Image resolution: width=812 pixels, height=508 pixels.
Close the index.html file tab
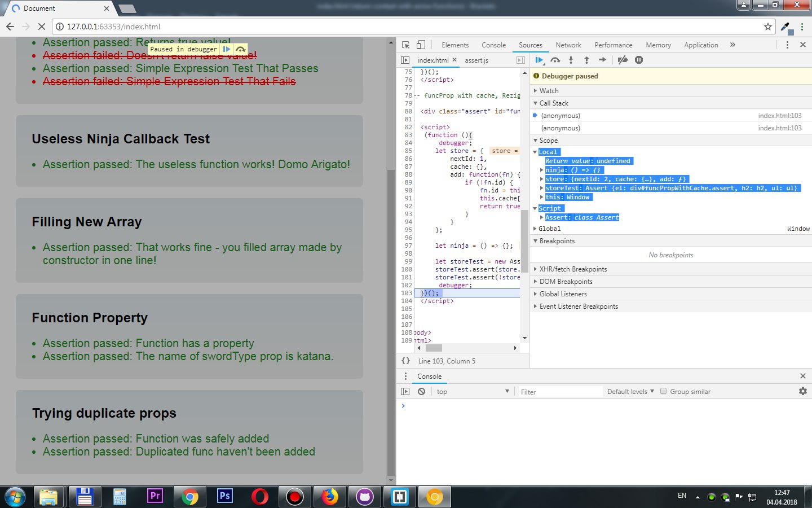tap(454, 60)
